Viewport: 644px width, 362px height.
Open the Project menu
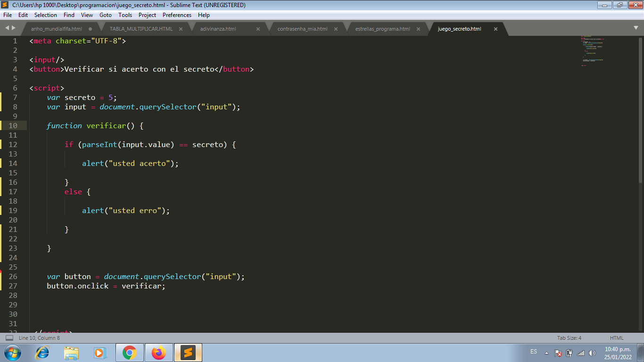click(x=148, y=15)
